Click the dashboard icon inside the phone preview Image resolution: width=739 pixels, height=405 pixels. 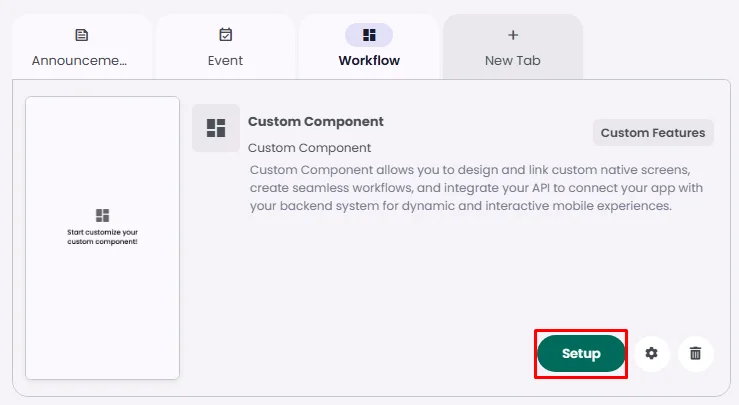pos(102,215)
